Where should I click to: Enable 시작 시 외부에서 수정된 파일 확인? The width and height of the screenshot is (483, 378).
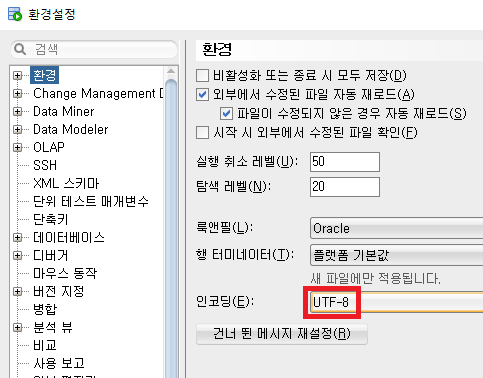[x=203, y=132]
